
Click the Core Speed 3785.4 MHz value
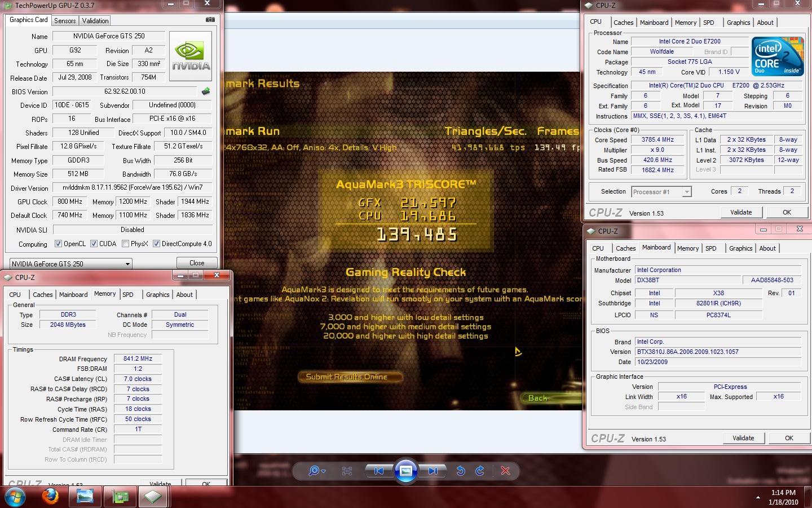657,140
